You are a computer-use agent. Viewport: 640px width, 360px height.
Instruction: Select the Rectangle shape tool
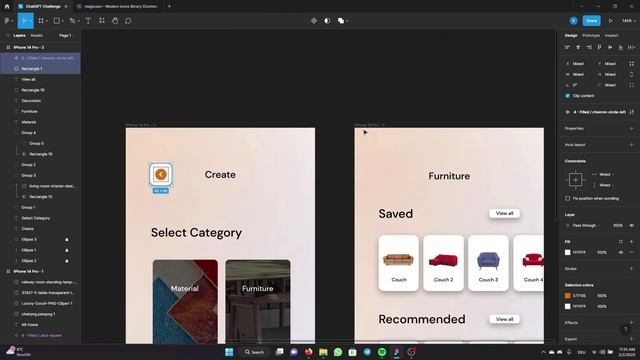click(x=57, y=21)
